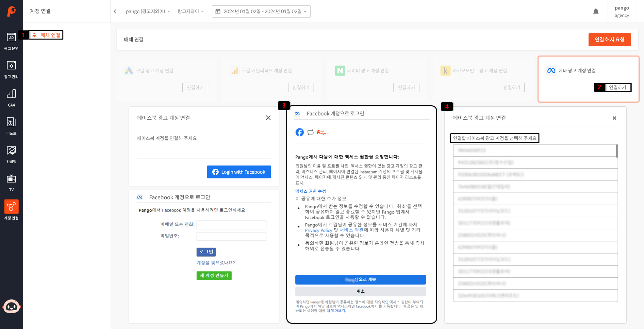Select first ad account in list

coord(535,150)
